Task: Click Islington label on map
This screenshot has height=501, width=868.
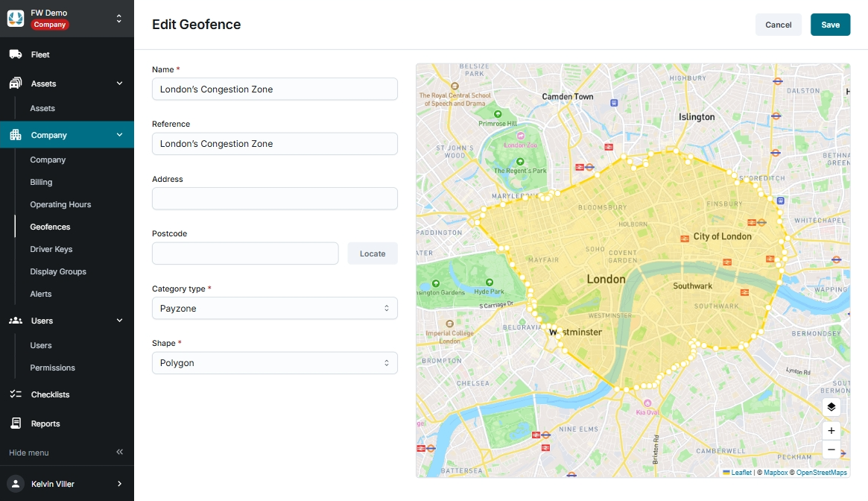Action: coord(697,117)
